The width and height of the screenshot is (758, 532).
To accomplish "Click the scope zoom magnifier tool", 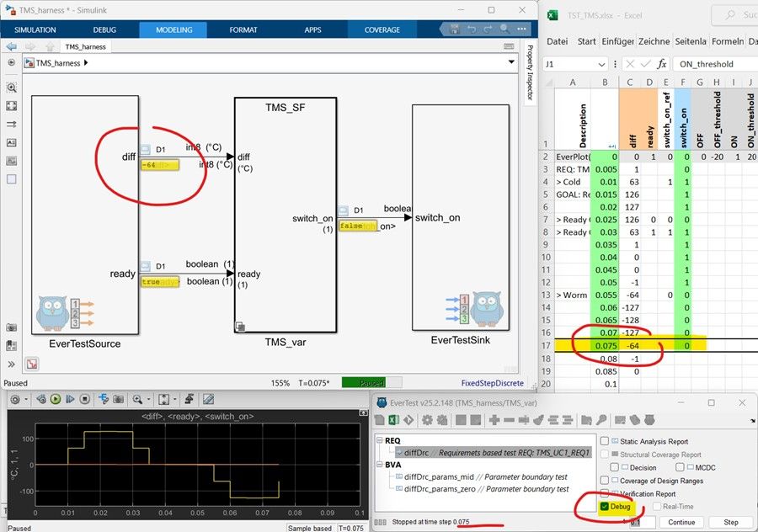I will click(x=138, y=399).
